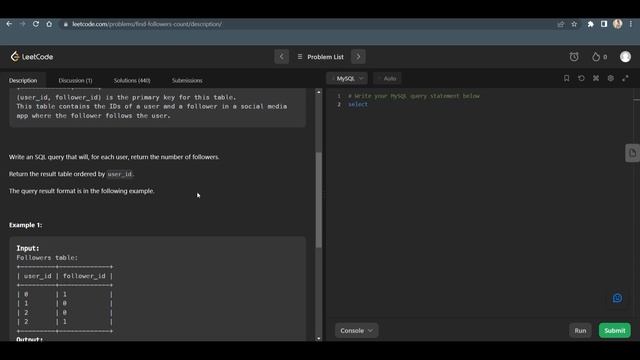Click the description scrollbar thumb
Image resolution: width=640 pixels, height=360 pixels.
click(319, 200)
